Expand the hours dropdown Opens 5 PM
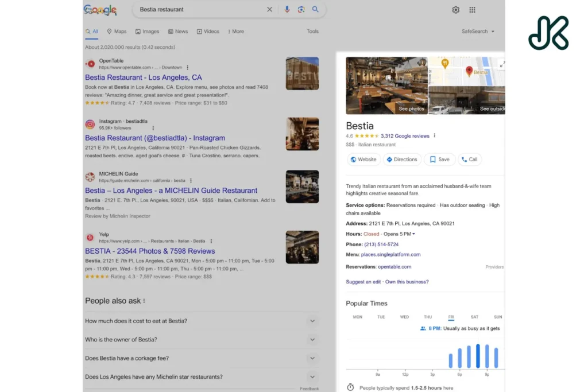This screenshot has height=392, width=588. pyautogui.click(x=399, y=234)
